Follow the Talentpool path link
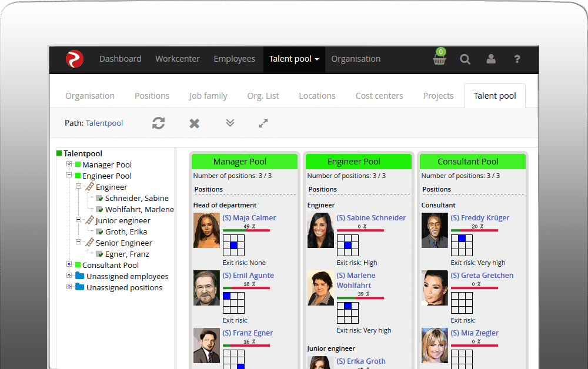Viewport: 588px width, 369px height. pos(104,123)
